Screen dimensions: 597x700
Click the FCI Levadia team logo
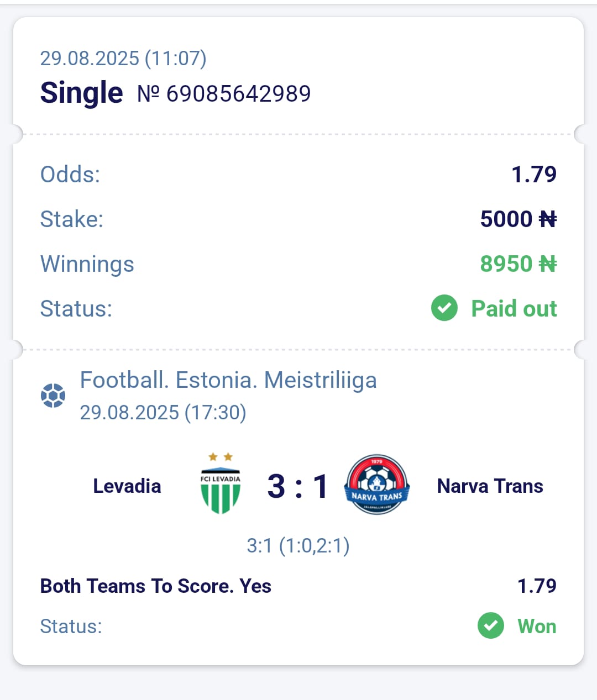220,491
